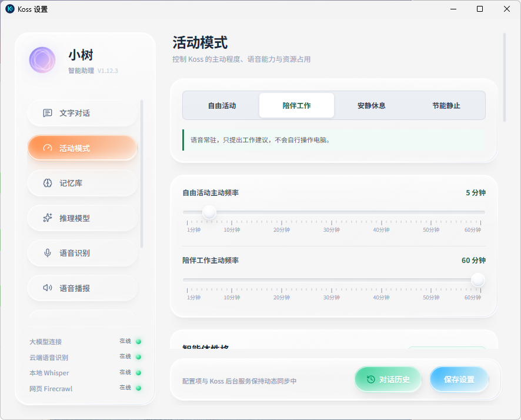Screen dimensions: 521x420
Task: Click the 保存设置 button
Action: click(459, 379)
